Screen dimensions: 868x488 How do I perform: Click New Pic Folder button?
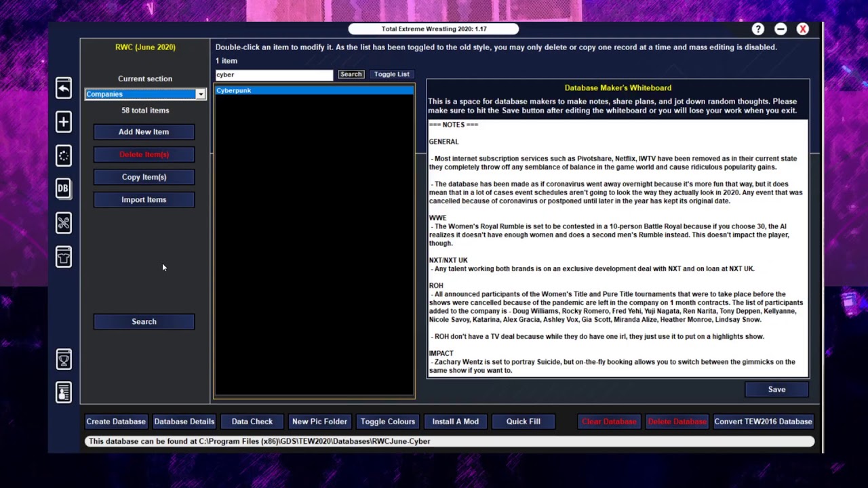coord(319,422)
